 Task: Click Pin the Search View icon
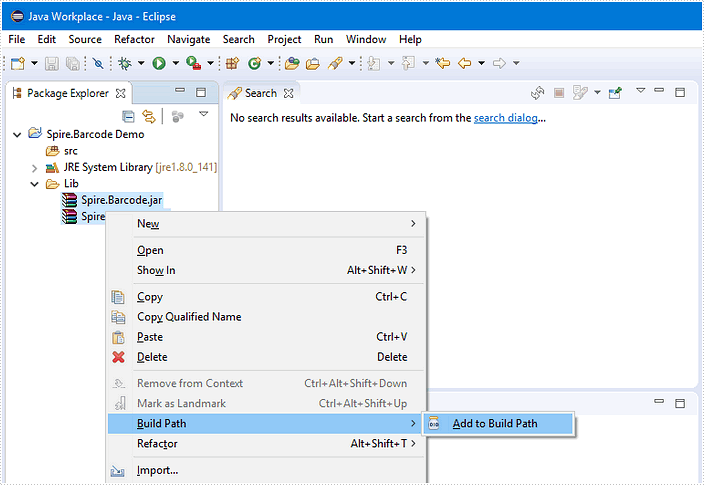coord(615,93)
